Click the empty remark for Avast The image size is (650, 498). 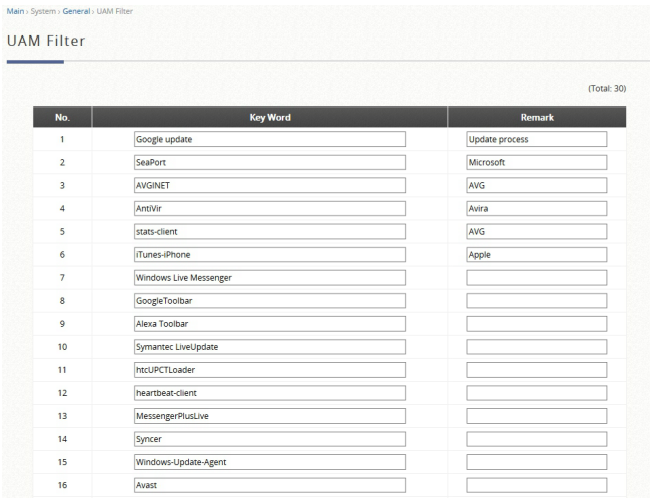click(537, 485)
